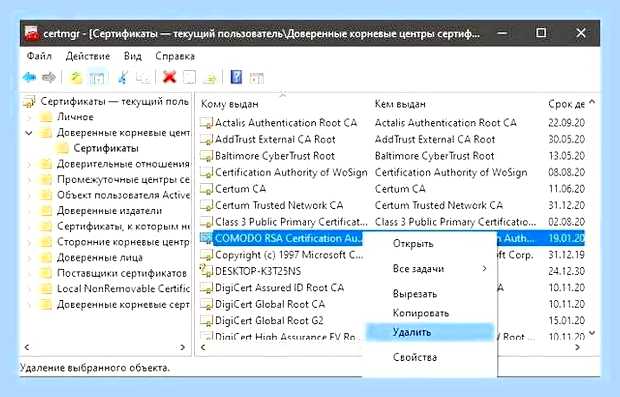Click the Cut scissors toolbar icon
Image resolution: width=620 pixels, height=397 pixels.
tap(123, 78)
